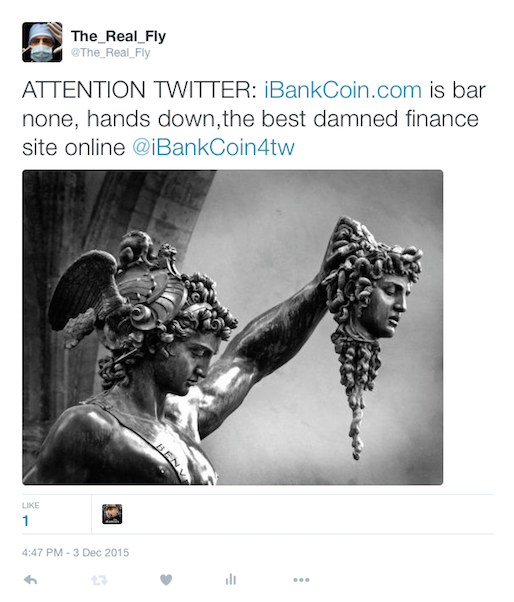Retweet using the retweet arrows icon

[x=99, y=580]
